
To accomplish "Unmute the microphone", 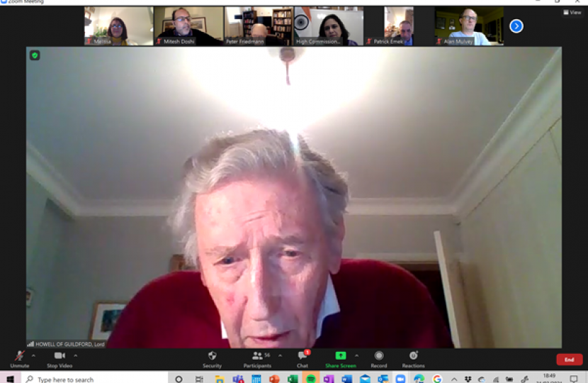I will 19,356.
